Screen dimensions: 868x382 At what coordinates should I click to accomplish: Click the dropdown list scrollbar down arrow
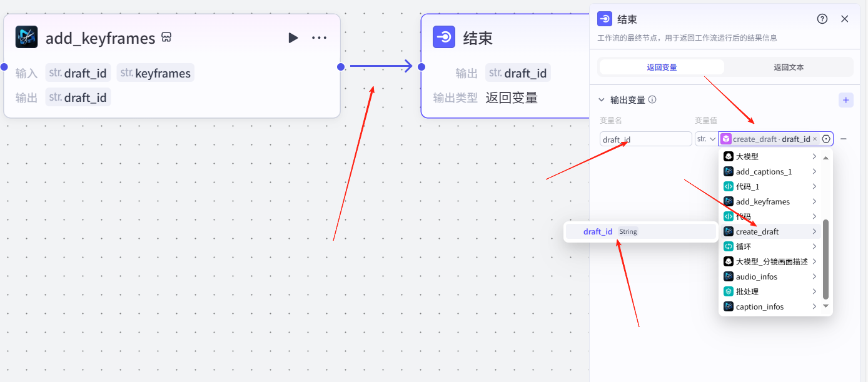coord(825,306)
